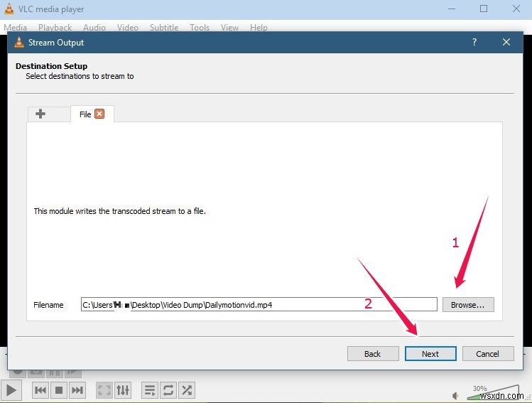Stop playback in VLC controls
Screen dimensions: 532x403
[x=59, y=390]
